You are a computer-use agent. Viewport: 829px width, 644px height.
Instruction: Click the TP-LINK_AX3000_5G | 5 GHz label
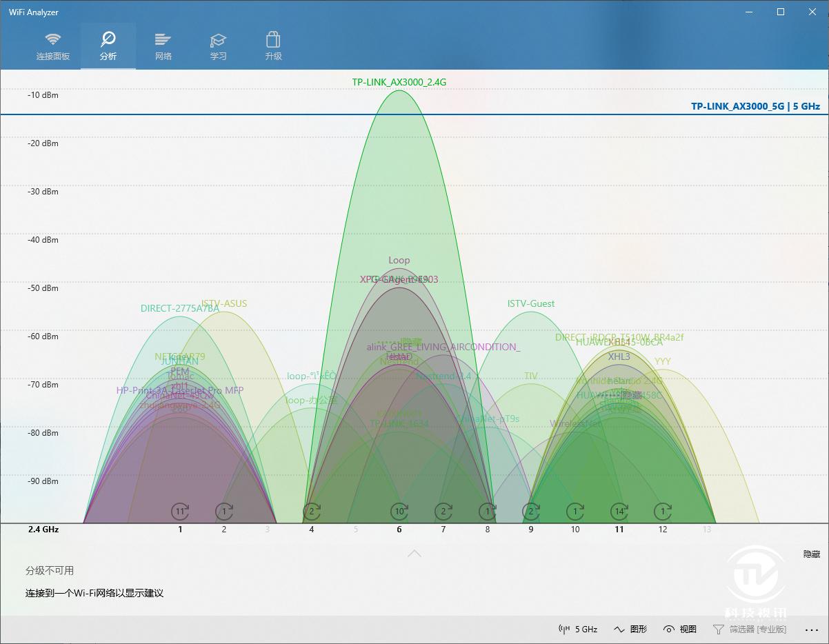click(x=755, y=106)
